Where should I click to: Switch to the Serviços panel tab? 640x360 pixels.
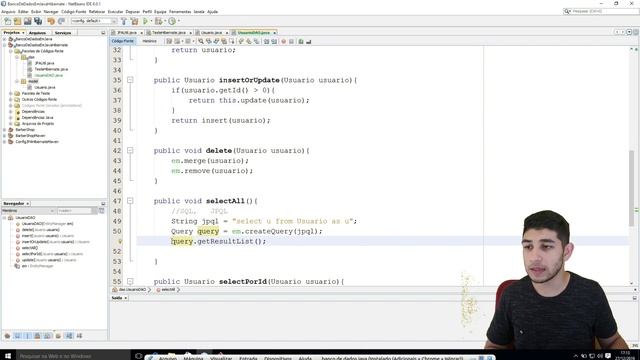pos(63,33)
